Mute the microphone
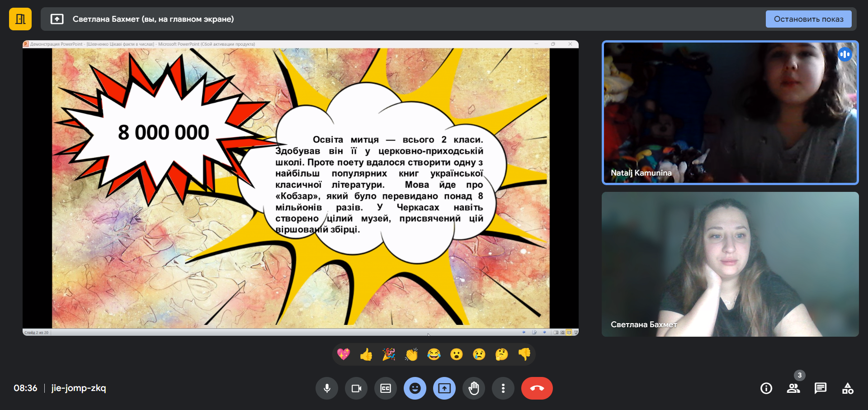This screenshot has height=410, width=868. coord(327,388)
